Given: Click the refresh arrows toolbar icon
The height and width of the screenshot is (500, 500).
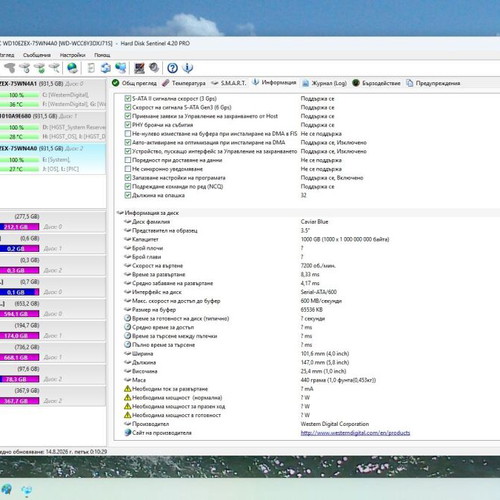Looking at the screenshot, I should [x=106, y=68].
